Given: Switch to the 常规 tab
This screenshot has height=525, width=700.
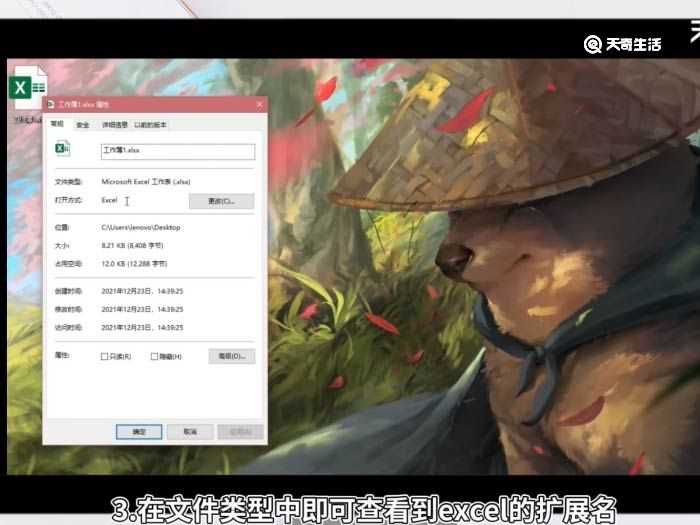Looking at the screenshot, I should click(57, 124).
